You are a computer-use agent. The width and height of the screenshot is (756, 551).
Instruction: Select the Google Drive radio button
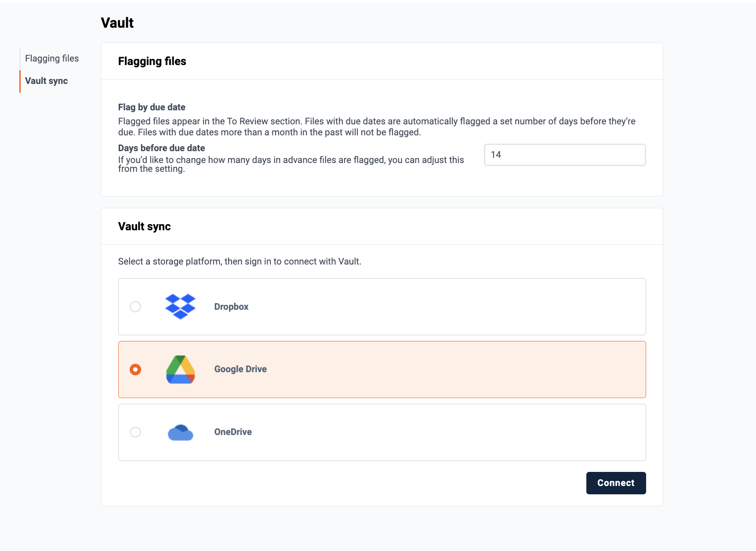click(135, 370)
